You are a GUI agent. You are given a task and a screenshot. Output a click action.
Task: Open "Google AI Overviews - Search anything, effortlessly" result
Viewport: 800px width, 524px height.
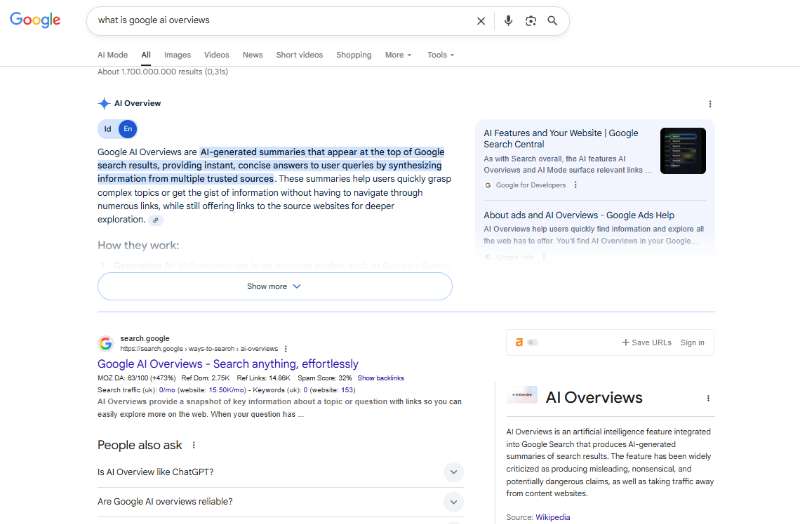click(227, 364)
